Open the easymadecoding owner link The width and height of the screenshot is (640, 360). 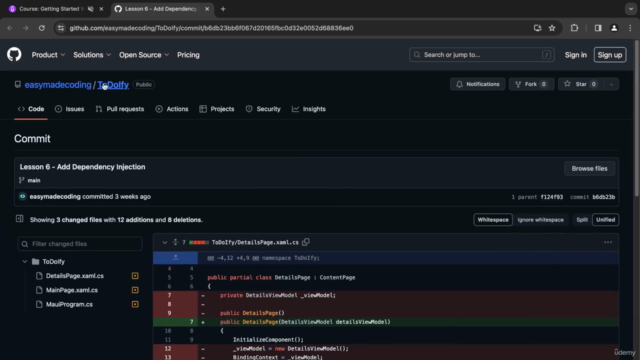[x=58, y=84]
